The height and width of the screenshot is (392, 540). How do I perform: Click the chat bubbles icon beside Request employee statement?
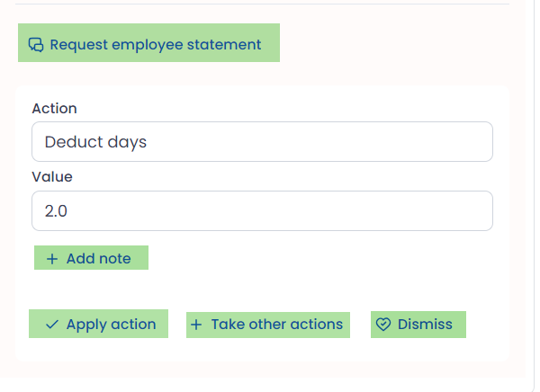[36, 44]
